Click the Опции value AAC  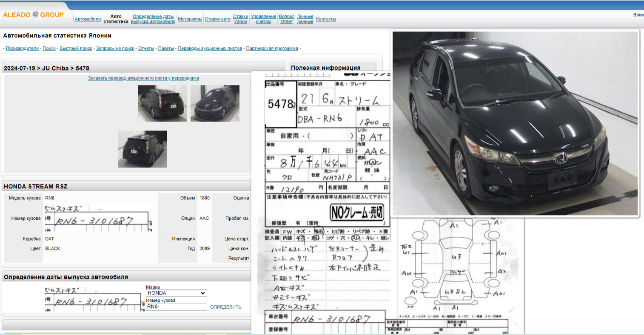(x=204, y=219)
